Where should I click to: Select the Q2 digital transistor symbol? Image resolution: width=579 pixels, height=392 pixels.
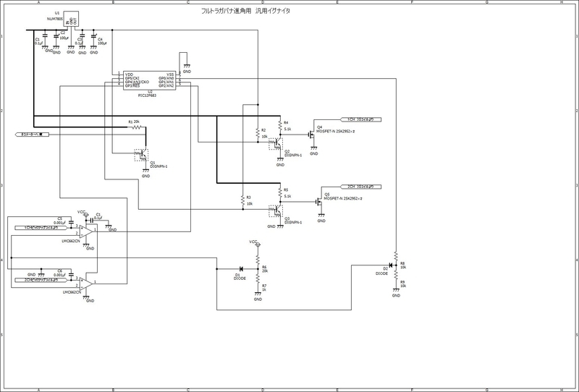[x=276, y=144]
